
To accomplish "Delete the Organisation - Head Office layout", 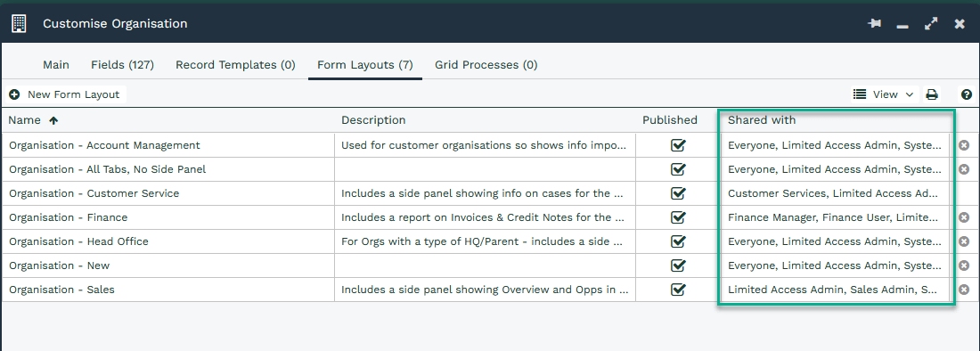I will tap(964, 241).
